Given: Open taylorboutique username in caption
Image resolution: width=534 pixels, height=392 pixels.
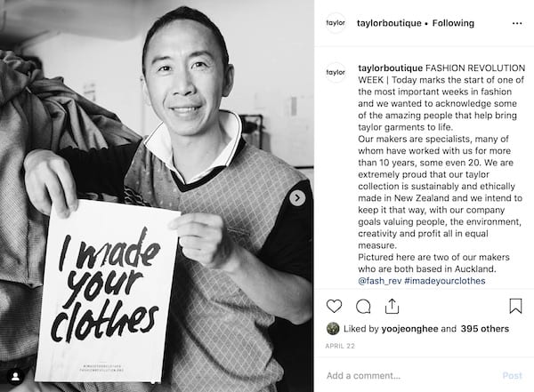Looking at the screenshot, I should 391,68.
